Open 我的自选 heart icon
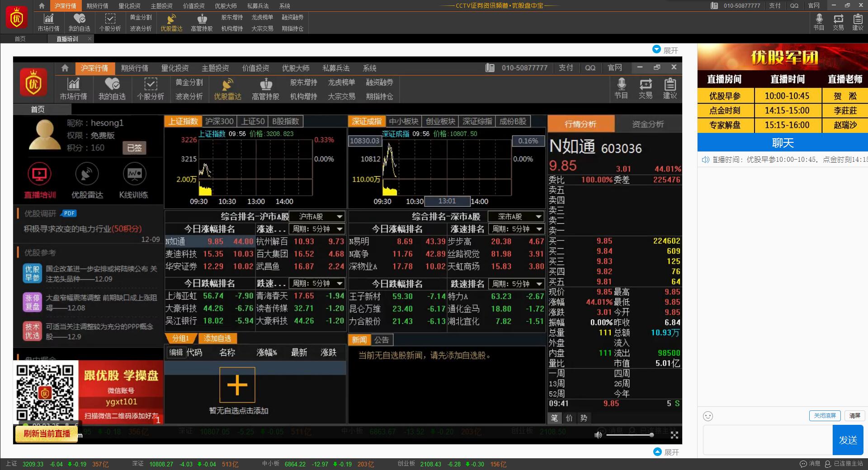 [80, 22]
